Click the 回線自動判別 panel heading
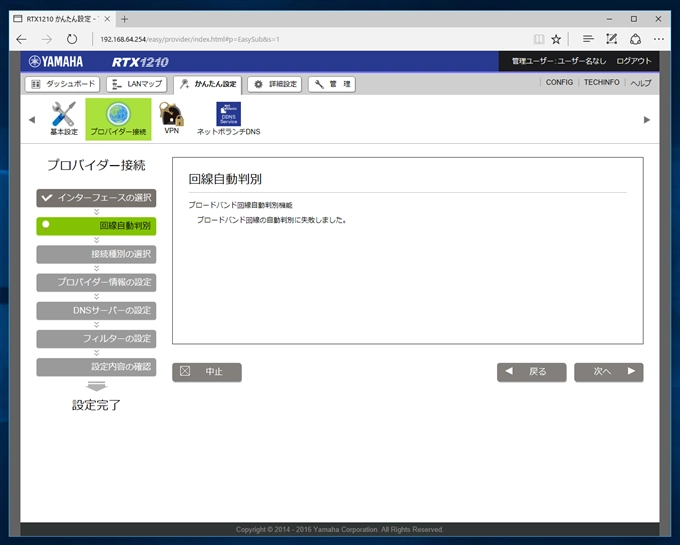Viewport: 680px width, 545px height. click(x=225, y=179)
